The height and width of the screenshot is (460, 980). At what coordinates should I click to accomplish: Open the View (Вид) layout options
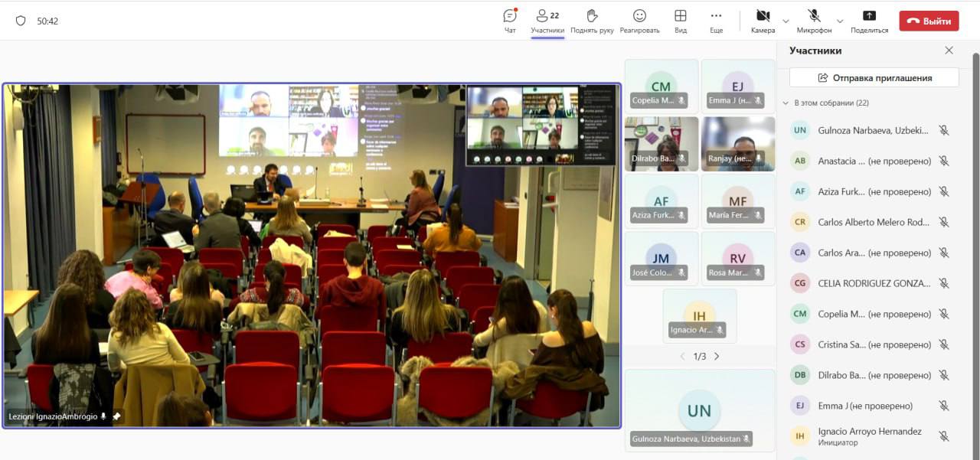tap(680, 17)
